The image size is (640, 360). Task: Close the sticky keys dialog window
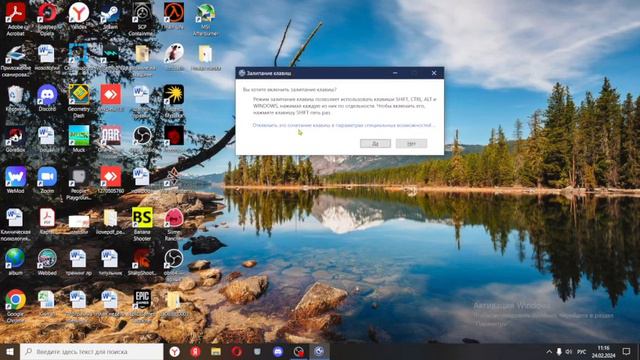pyautogui.click(x=434, y=73)
